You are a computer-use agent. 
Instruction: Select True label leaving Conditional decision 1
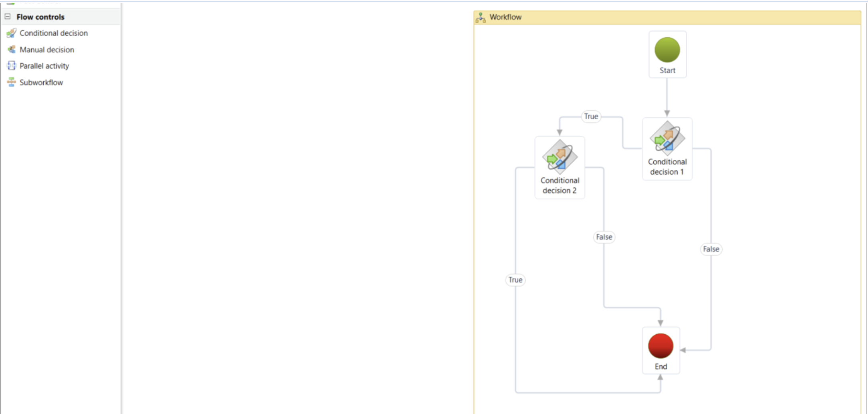click(x=591, y=117)
